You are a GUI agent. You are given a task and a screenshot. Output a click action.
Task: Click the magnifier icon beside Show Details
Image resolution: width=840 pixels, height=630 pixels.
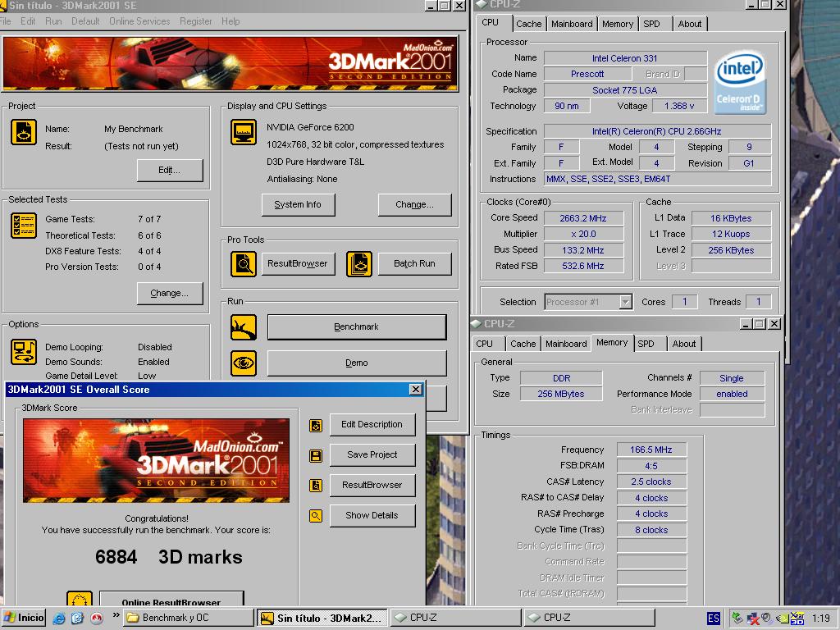click(316, 516)
